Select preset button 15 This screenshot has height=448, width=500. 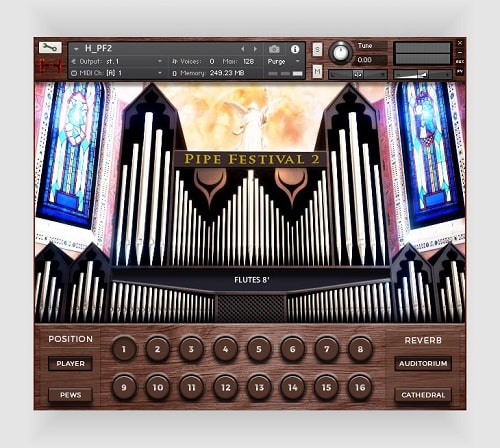[x=326, y=387]
